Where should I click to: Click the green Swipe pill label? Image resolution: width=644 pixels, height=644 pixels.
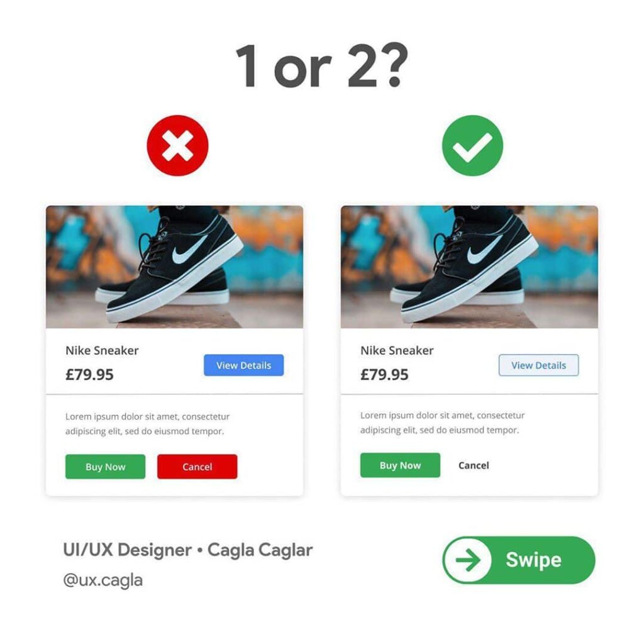coord(533,560)
